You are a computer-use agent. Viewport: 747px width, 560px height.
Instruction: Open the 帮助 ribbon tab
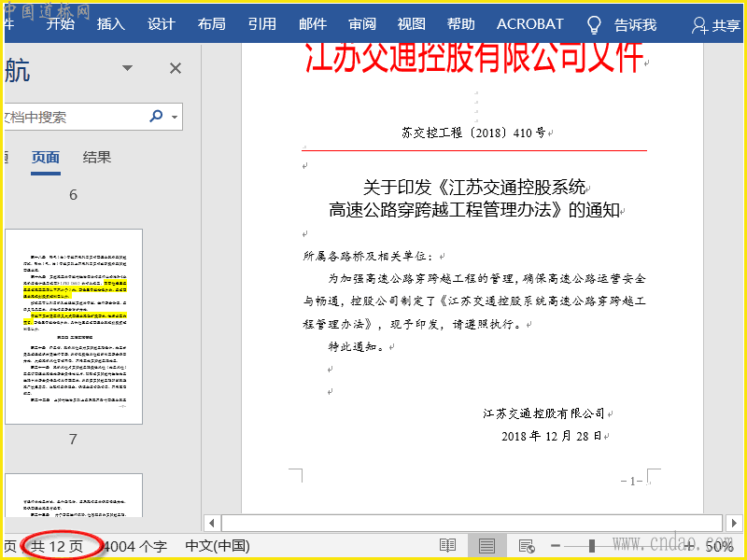coord(460,24)
